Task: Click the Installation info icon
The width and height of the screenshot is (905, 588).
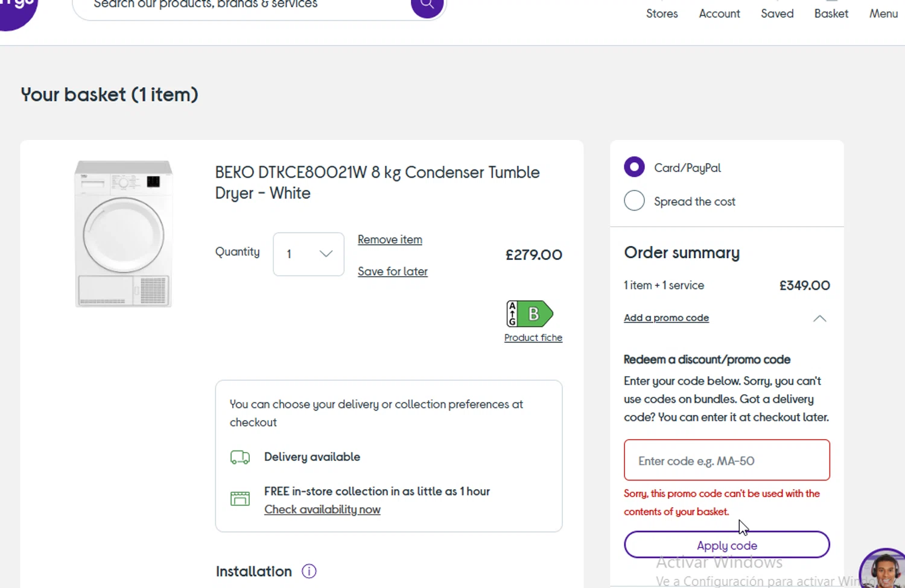Action: tap(309, 571)
